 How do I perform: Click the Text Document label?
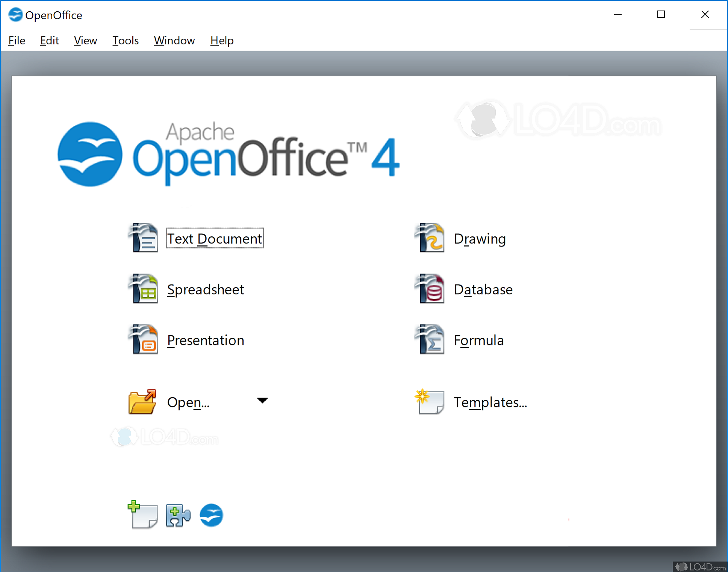click(x=215, y=238)
